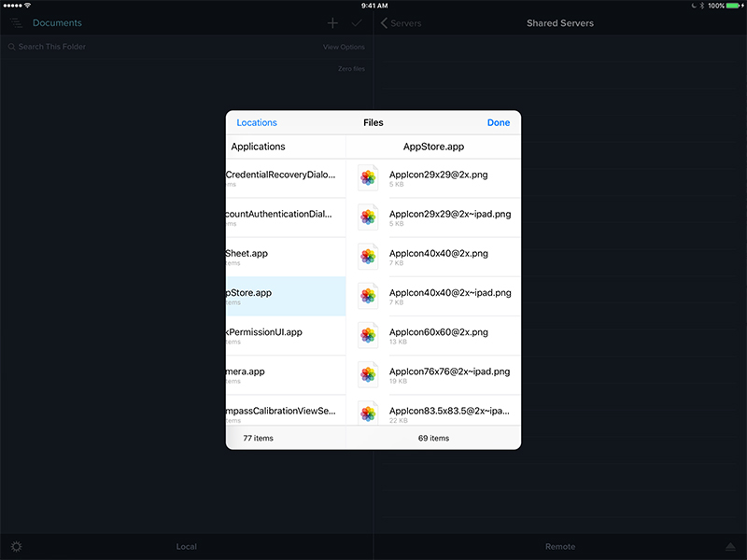Select the AppIcon29x29@2x~ipad.png file icon
This screenshot has height=560, width=747.
click(368, 217)
